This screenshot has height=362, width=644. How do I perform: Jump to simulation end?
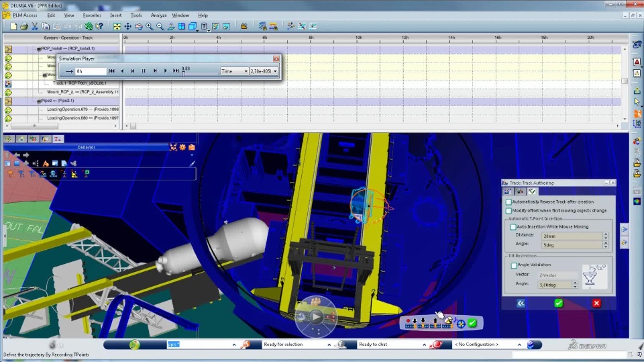(176, 71)
